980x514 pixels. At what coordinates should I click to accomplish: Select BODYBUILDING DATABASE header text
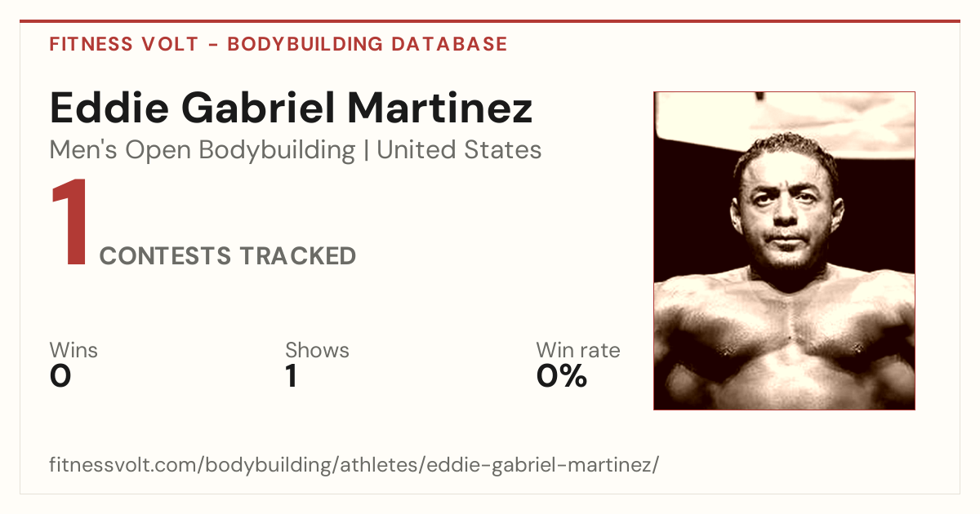[x=367, y=44]
